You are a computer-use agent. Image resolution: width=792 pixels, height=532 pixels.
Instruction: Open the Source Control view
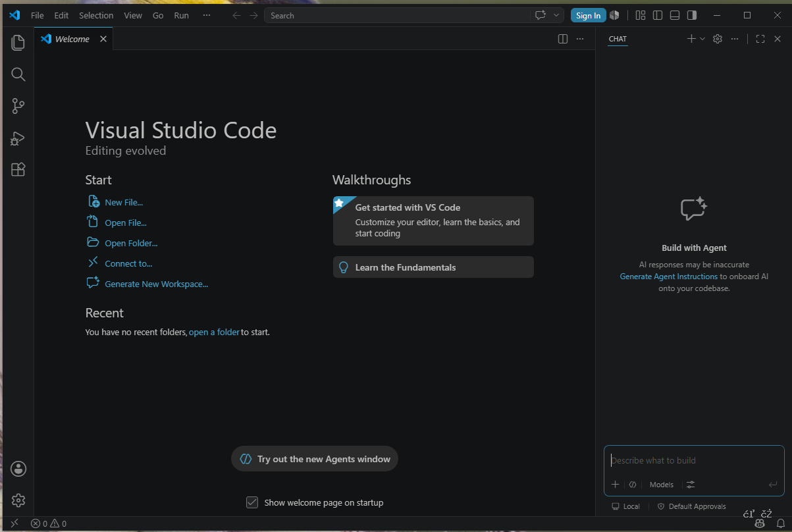click(x=18, y=106)
